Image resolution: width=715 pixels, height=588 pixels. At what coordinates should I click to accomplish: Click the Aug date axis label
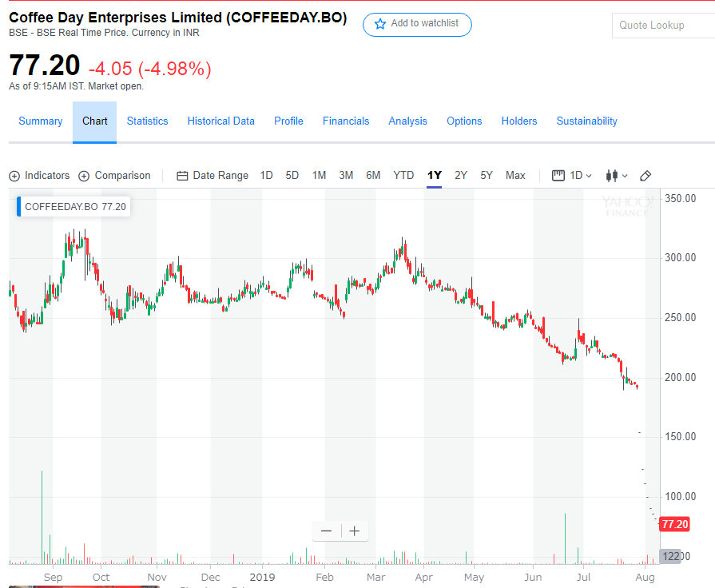click(645, 577)
